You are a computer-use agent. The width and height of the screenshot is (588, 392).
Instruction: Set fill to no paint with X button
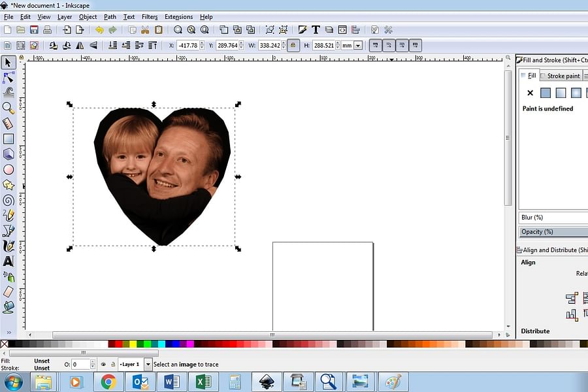(530, 93)
